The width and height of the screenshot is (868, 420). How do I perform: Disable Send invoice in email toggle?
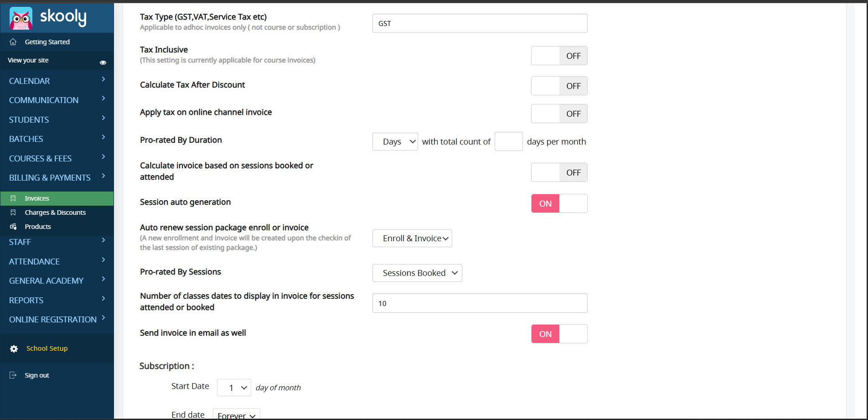point(559,334)
